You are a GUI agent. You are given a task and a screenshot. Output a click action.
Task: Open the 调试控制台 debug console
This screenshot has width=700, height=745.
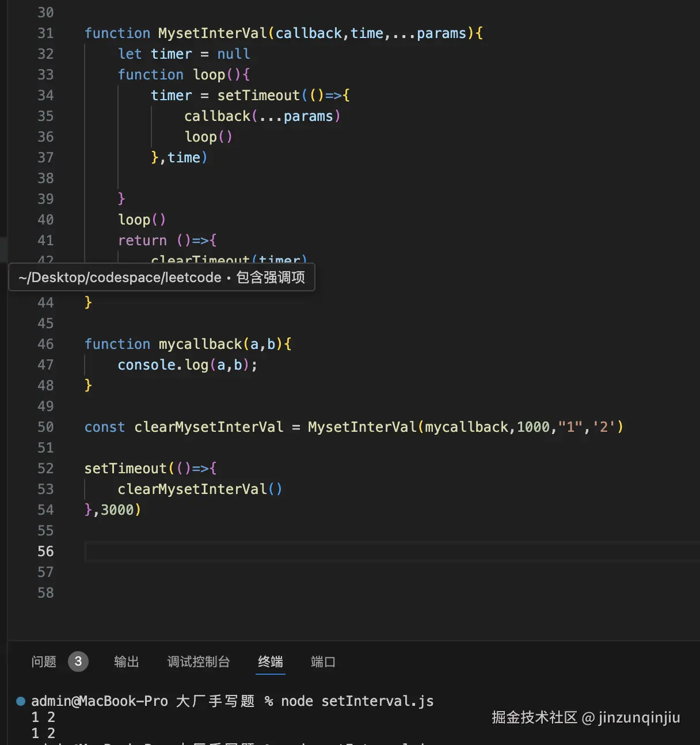point(199,662)
